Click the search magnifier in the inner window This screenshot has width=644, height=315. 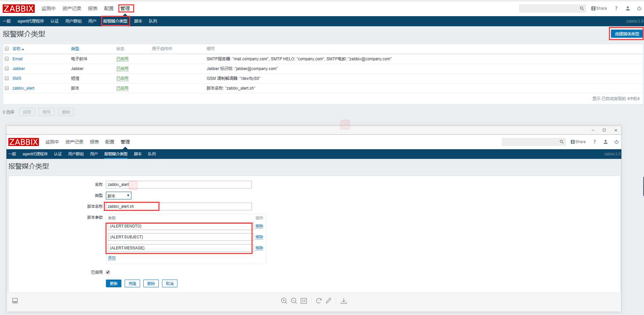[x=561, y=142]
